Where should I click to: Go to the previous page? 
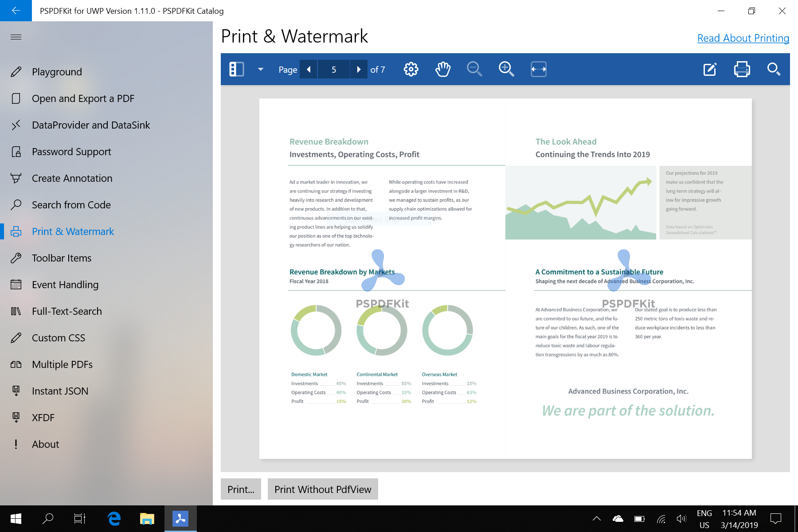[x=309, y=69]
